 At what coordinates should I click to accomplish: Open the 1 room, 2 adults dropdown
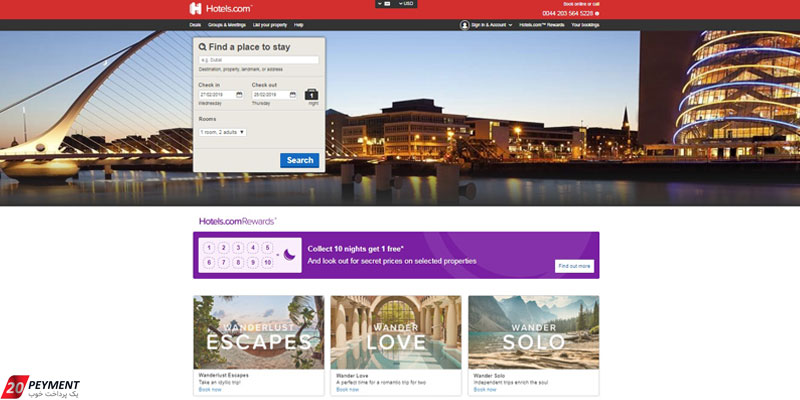tap(222, 132)
